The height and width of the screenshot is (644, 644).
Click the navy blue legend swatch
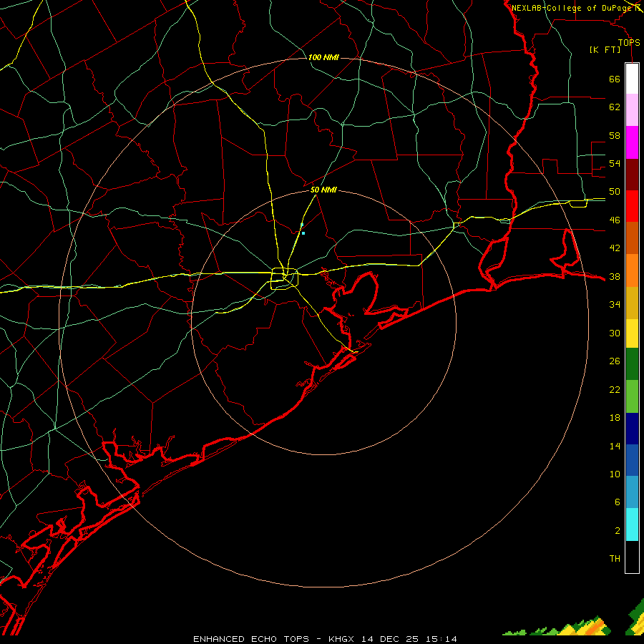pos(632,429)
